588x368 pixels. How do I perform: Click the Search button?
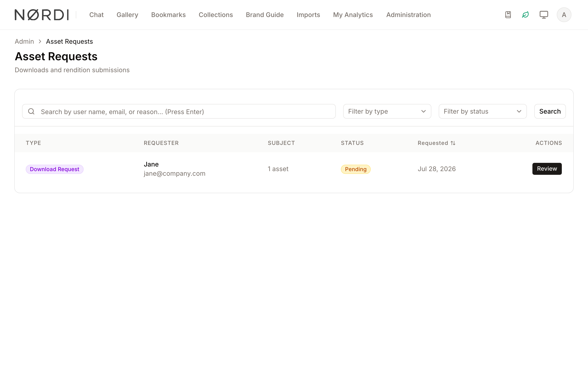click(x=550, y=112)
